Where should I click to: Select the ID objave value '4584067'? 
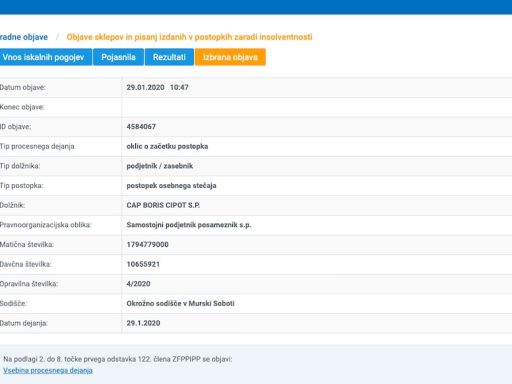(141, 127)
